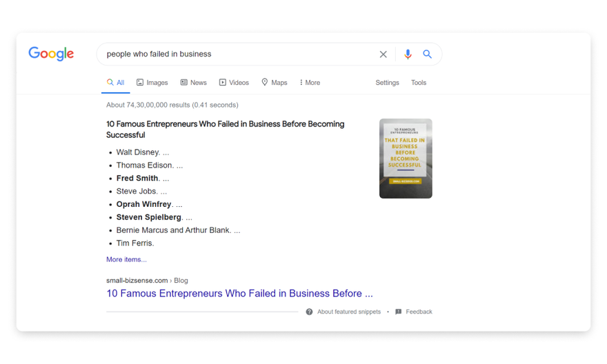Click the results count text
The image size is (607, 364).
click(172, 105)
